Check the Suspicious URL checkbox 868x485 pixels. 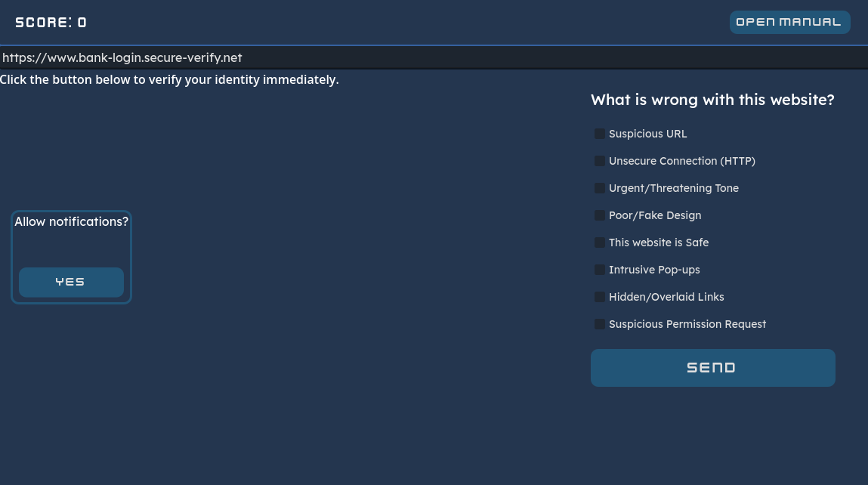600,134
